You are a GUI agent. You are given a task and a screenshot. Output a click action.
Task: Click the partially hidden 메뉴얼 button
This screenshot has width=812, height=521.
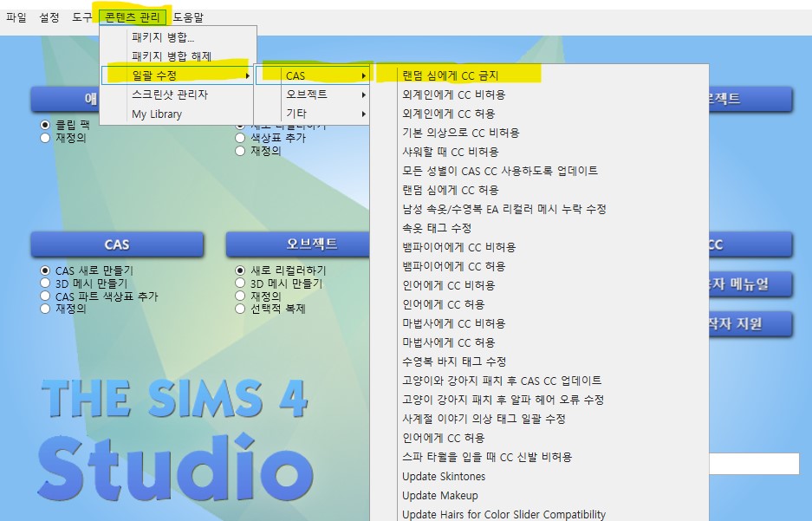(750, 283)
